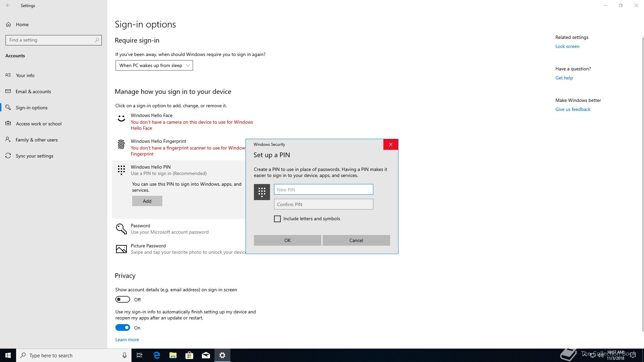
Task: Open the Action Center notification icon
Action: tap(633, 355)
